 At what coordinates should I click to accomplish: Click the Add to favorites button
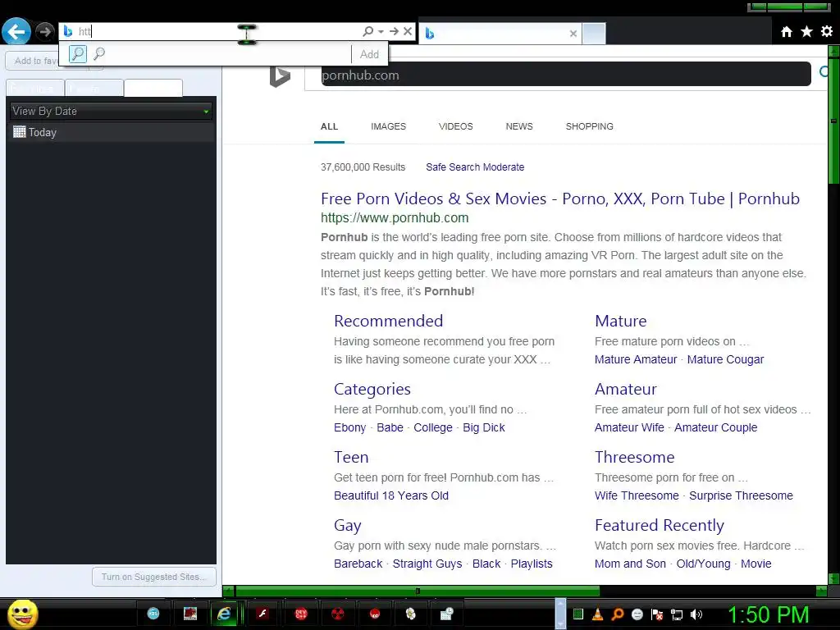tap(34, 61)
